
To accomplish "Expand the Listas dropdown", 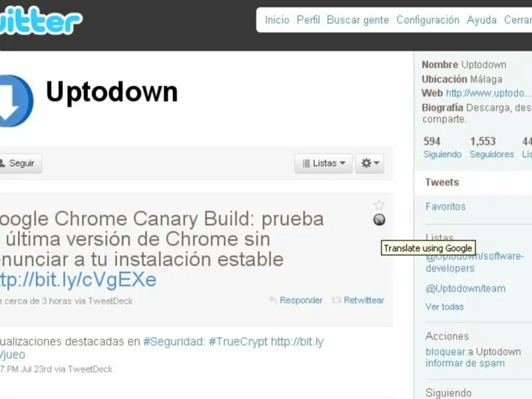I will coord(323,163).
